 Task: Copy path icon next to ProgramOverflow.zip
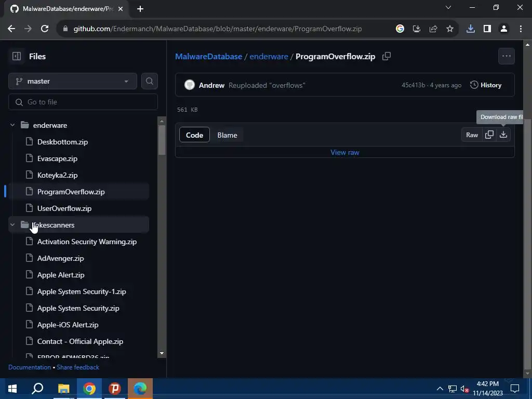(386, 56)
